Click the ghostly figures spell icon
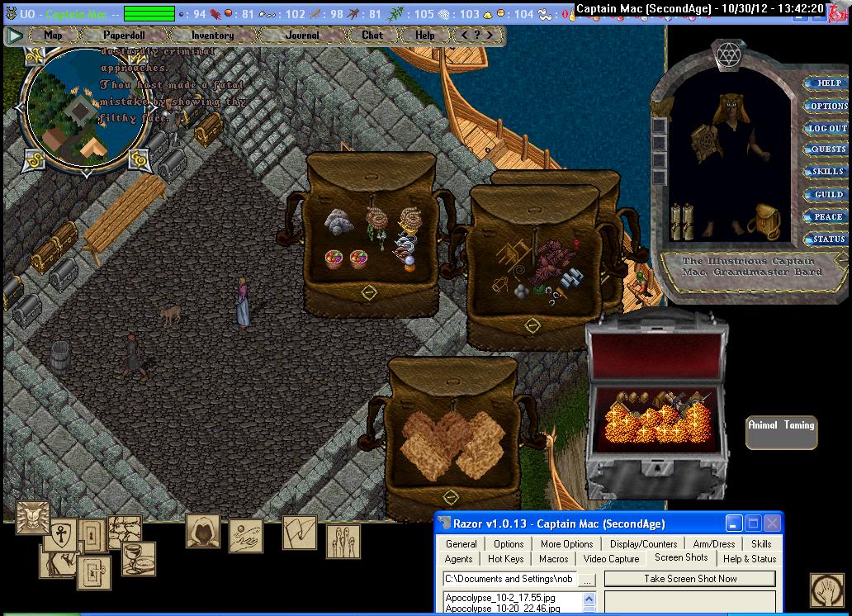Viewport: 852px width, 616px height. (x=343, y=541)
